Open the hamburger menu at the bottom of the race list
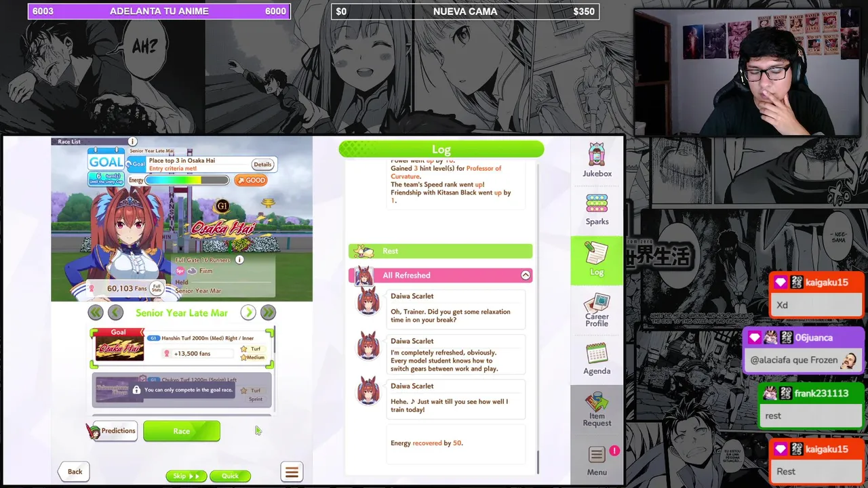 coord(292,472)
